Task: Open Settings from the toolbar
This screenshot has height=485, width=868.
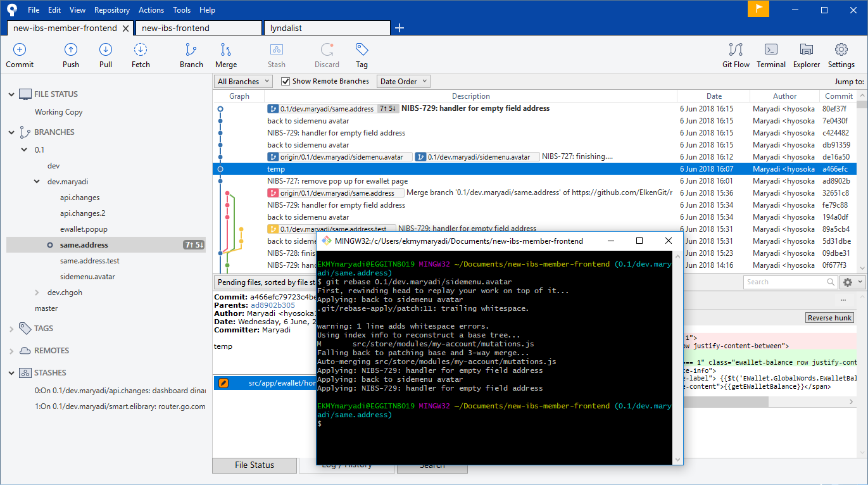Action: [x=841, y=49]
